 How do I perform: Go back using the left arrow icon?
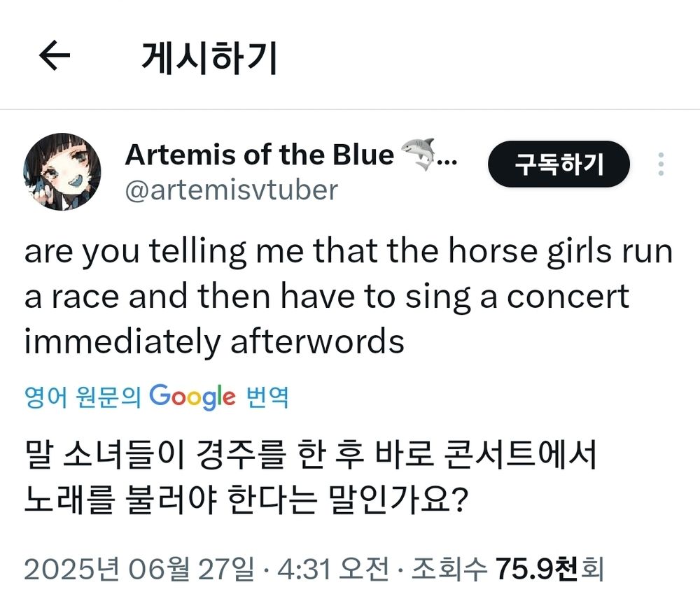[x=55, y=56]
